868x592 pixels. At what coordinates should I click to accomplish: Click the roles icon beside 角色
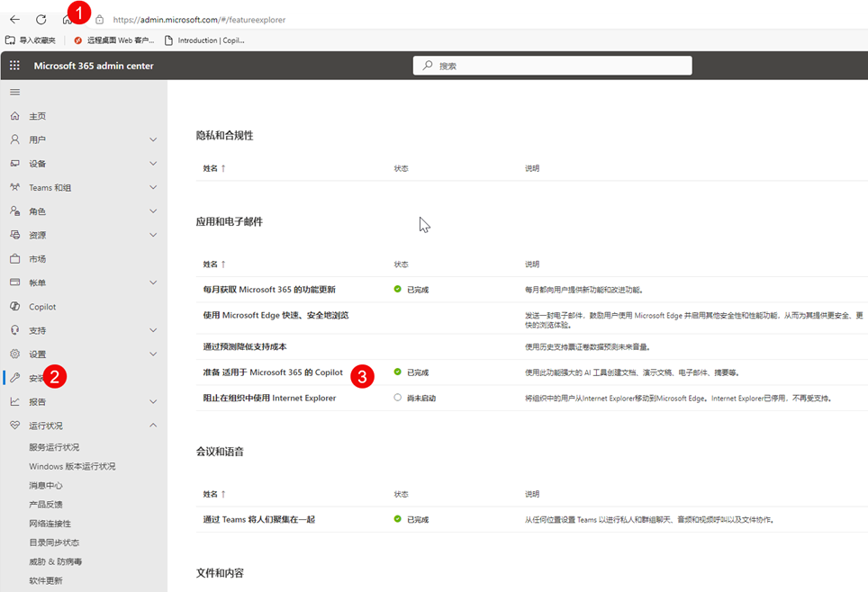pos(15,211)
